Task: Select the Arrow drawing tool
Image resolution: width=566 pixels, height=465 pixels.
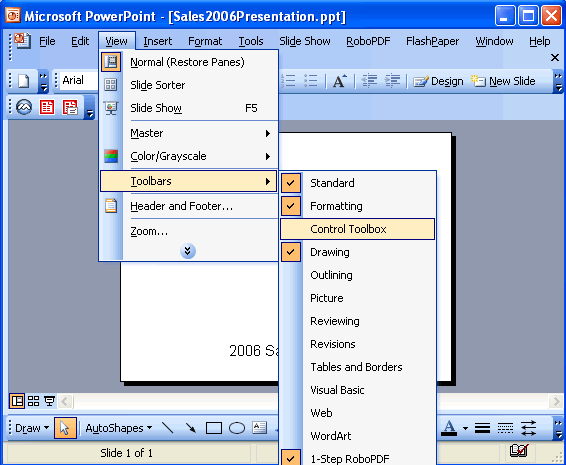Action: (x=191, y=428)
